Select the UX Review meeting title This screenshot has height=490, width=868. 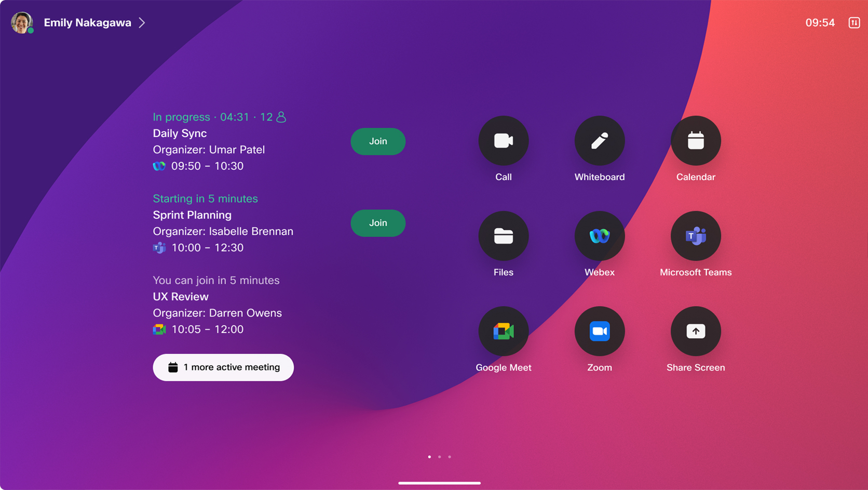click(x=181, y=297)
